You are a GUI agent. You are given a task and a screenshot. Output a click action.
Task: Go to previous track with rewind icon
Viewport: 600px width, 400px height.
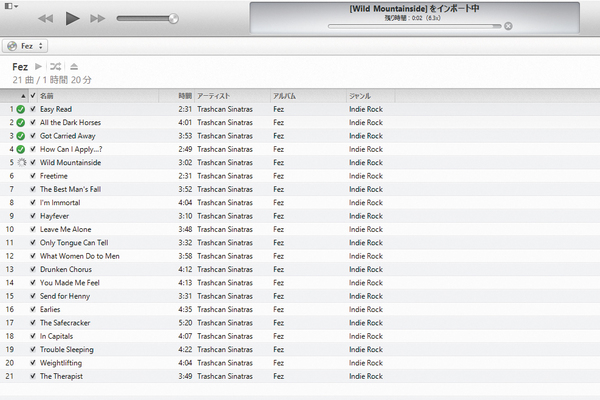pos(46,18)
